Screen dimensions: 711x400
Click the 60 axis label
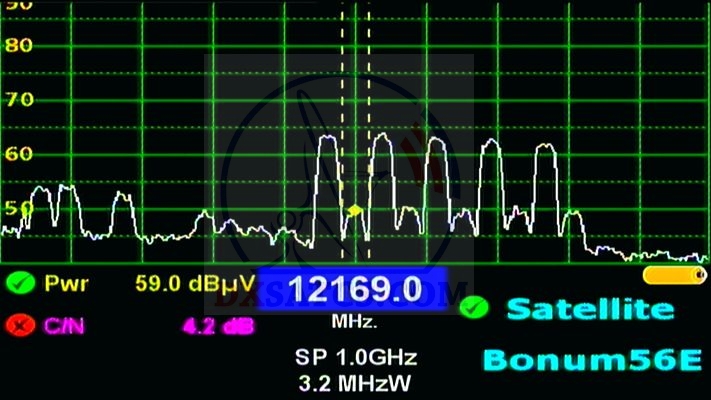19,154
